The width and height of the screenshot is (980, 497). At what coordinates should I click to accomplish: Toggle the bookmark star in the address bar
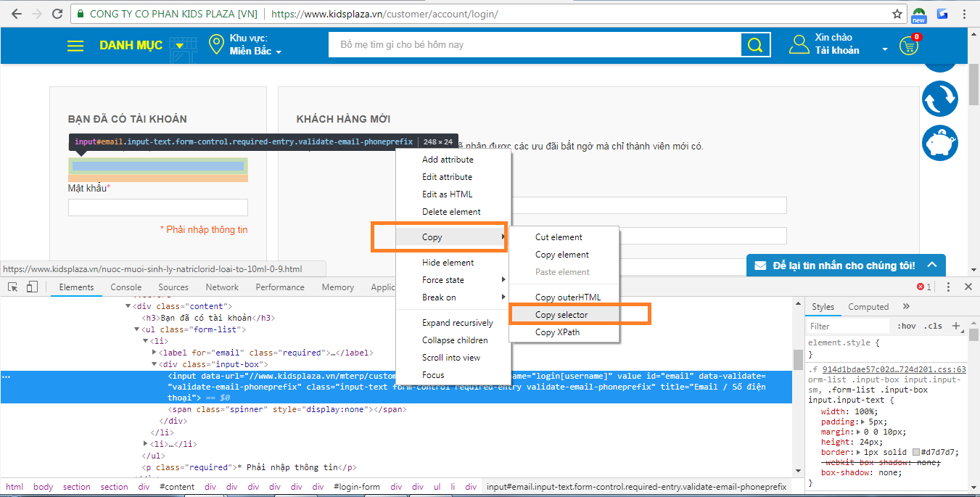(x=897, y=13)
